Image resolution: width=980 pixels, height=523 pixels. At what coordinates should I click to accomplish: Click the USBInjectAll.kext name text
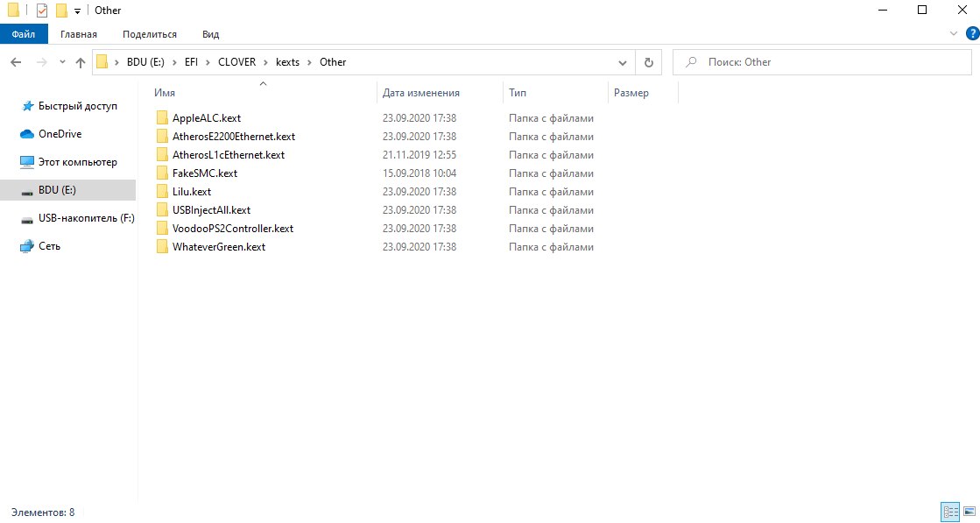pos(211,210)
